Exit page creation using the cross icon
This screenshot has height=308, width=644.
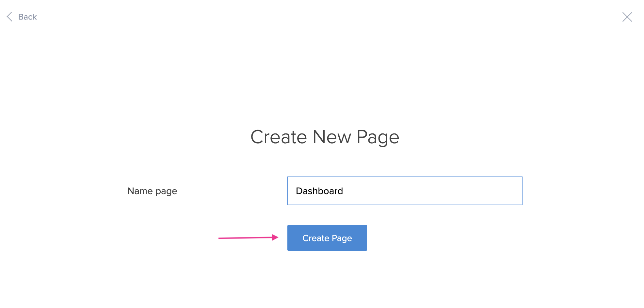pos(627,17)
